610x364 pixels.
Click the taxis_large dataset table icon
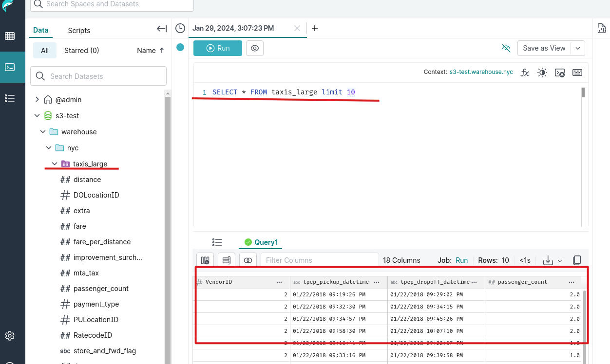pyautogui.click(x=65, y=164)
